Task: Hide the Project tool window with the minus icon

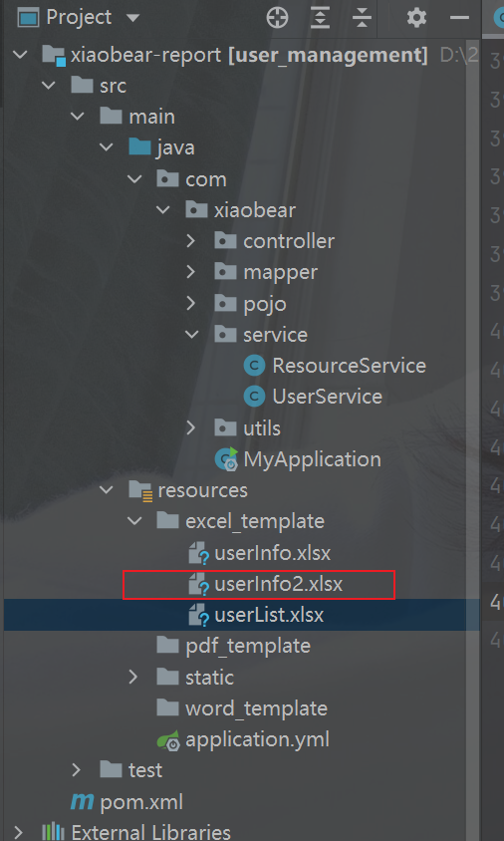Action: point(459,18)
